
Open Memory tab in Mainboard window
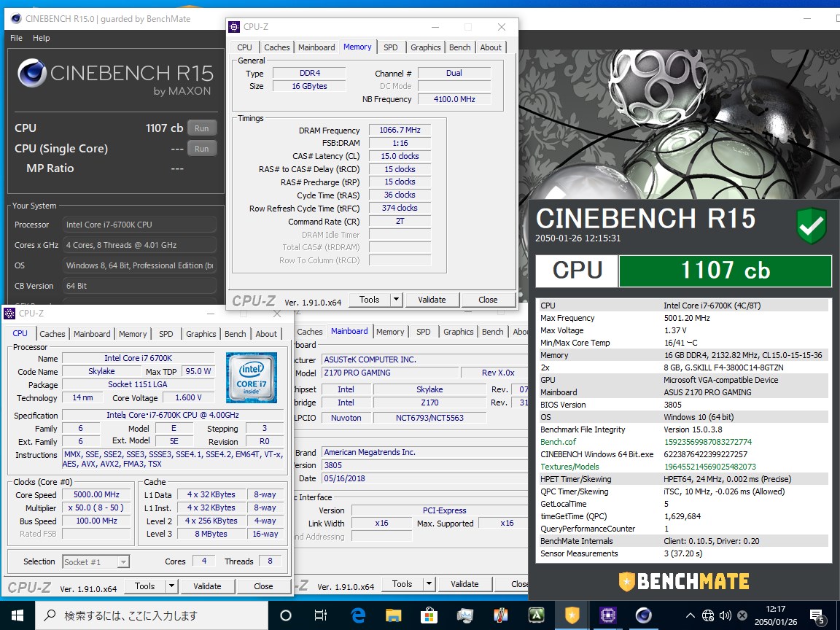coord(390,332)
